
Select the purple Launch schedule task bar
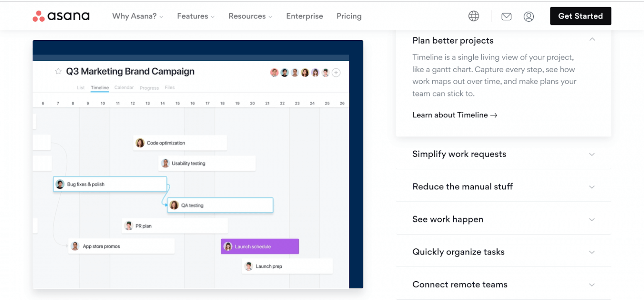coord(260,246)
